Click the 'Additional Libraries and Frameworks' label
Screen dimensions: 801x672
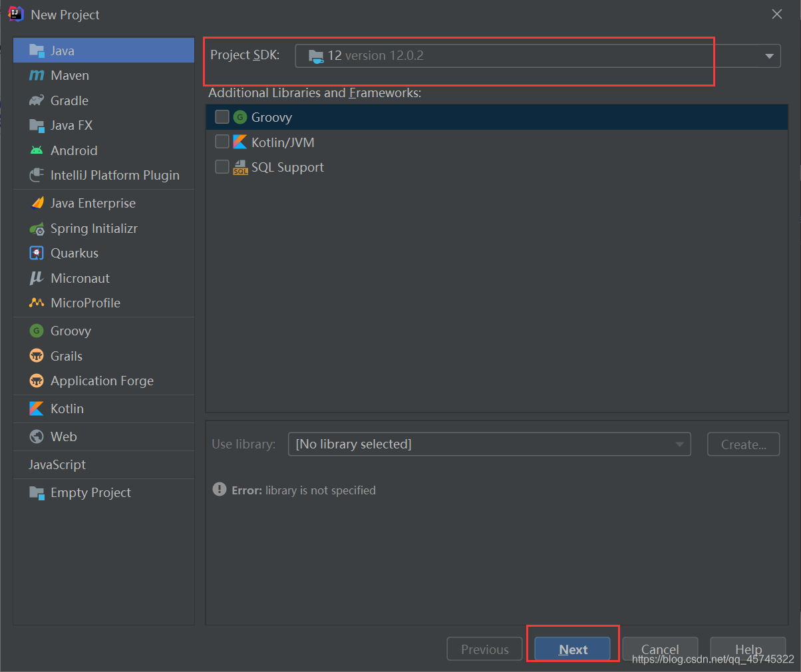[x=315, y=92]
